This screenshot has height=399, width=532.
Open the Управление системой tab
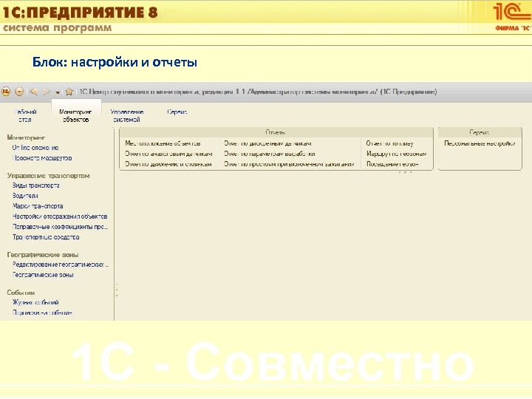[x=126, y=116]
